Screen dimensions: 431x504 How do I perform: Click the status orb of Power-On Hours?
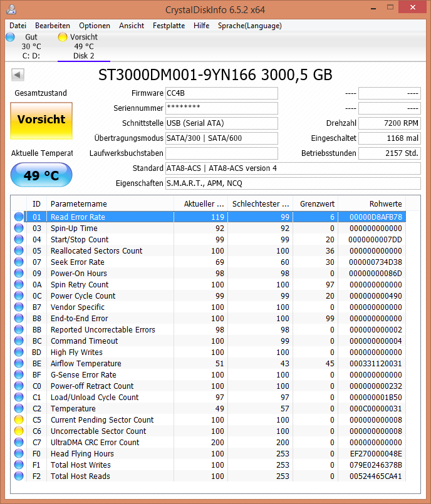19,273
